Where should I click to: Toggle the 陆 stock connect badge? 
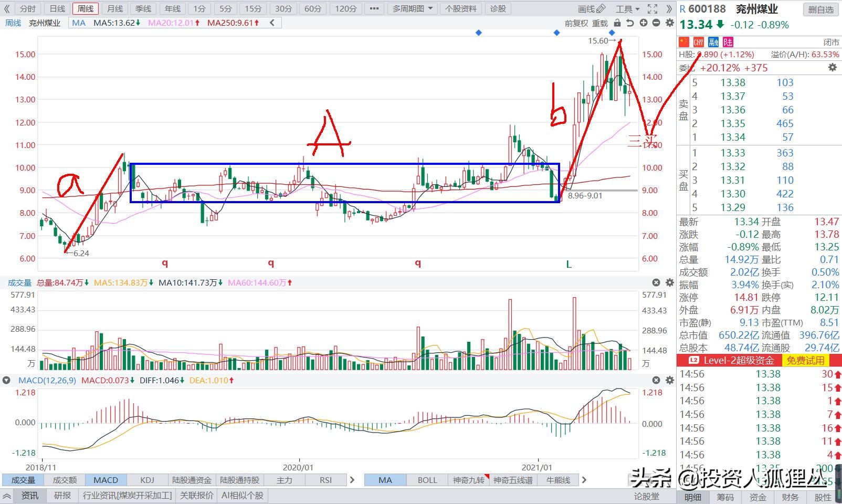pos(728,43)
